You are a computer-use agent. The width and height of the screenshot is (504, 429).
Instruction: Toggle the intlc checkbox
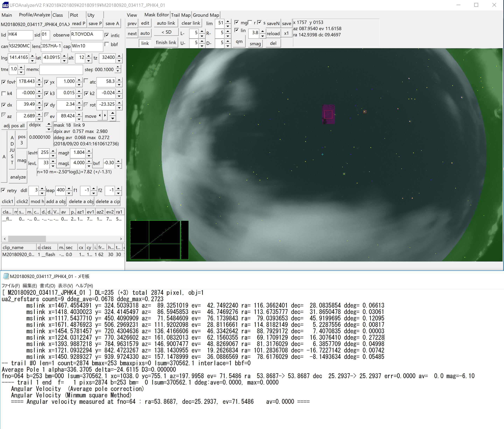[x=107, y=35]
